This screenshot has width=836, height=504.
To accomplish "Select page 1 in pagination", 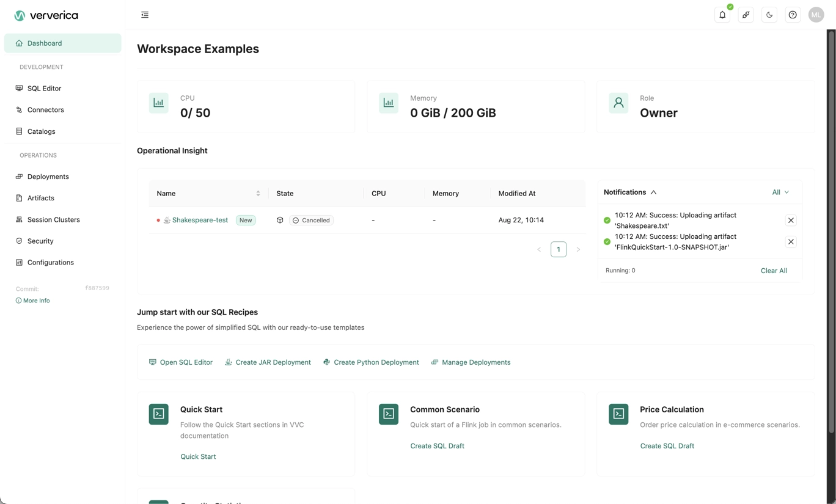I will [559, 249].
